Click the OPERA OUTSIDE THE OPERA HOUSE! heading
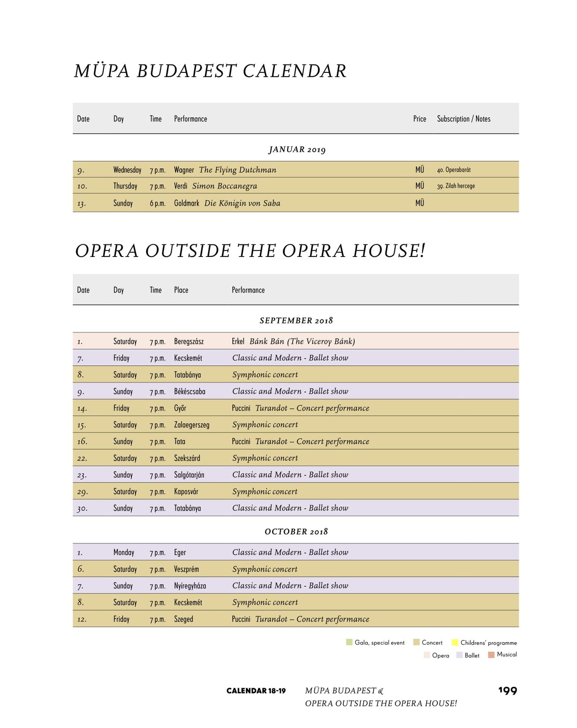Screen dimensions: 577x728 point(250,251)
